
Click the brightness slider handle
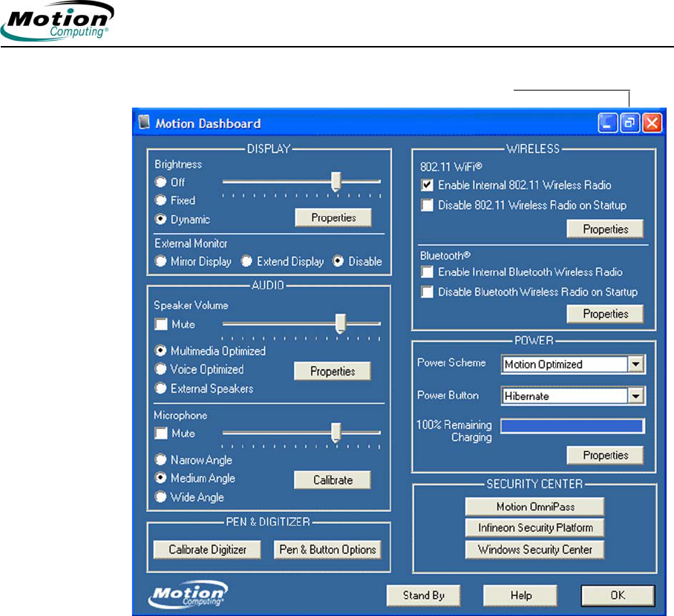336,181
